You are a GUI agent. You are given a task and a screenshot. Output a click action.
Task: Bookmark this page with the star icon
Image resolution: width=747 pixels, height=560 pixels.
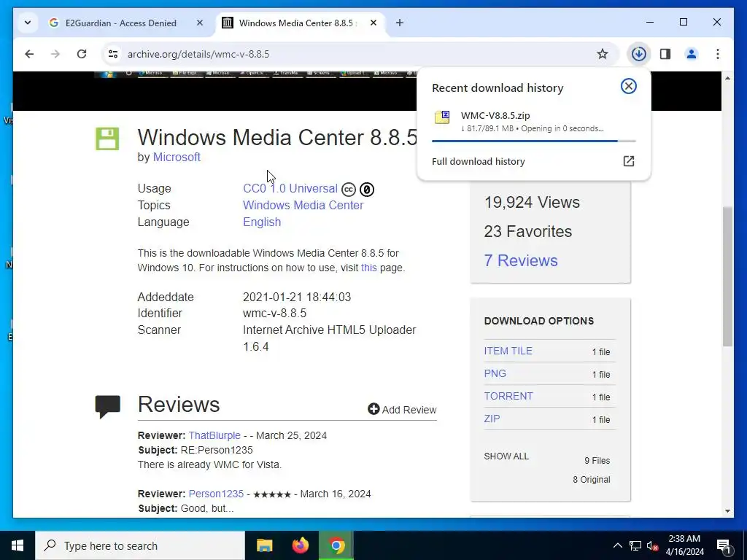pos(602,54)
